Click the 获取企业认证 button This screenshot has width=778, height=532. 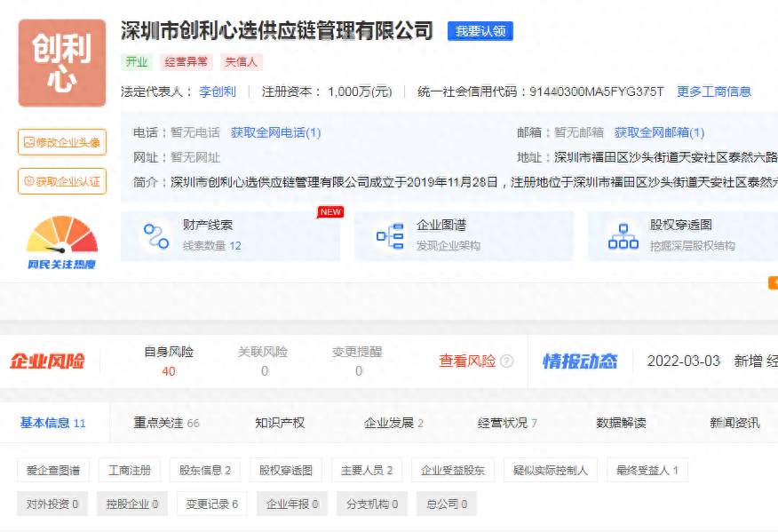(x=62, y=181)
